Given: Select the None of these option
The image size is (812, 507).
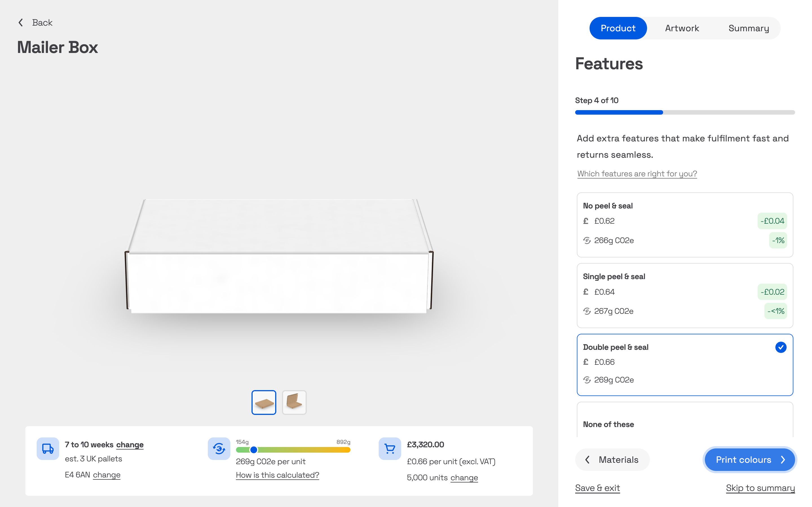Looking at the screenshot, I should tap(685, 424).
